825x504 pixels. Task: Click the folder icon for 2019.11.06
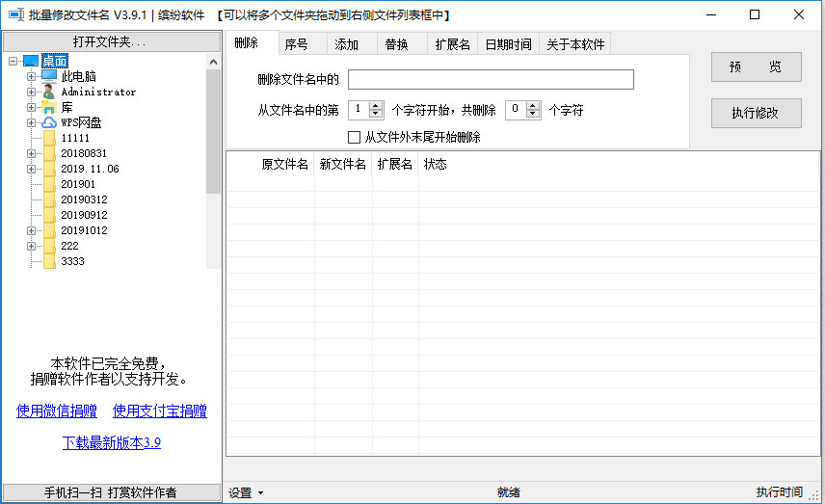point(49,169)
